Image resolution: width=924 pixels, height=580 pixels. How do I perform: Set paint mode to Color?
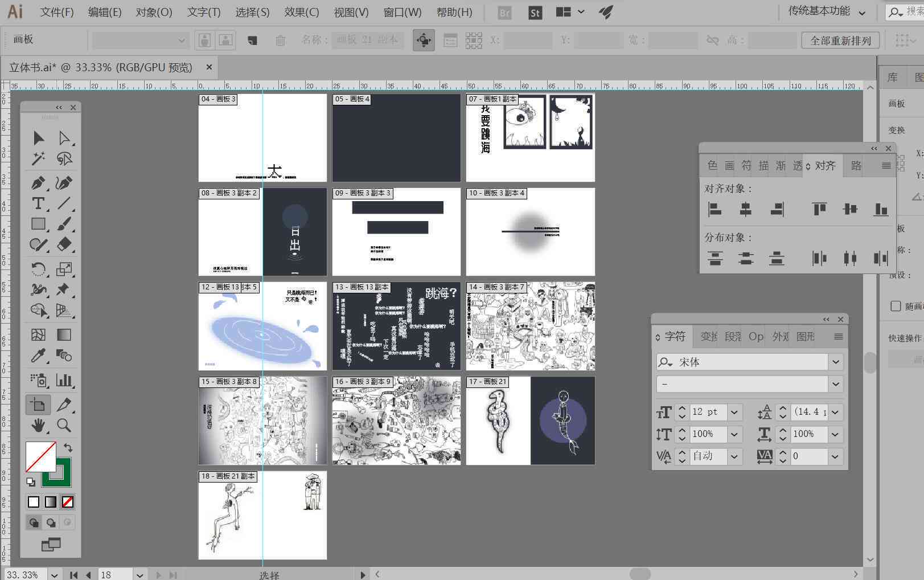[x=34, y=502]
